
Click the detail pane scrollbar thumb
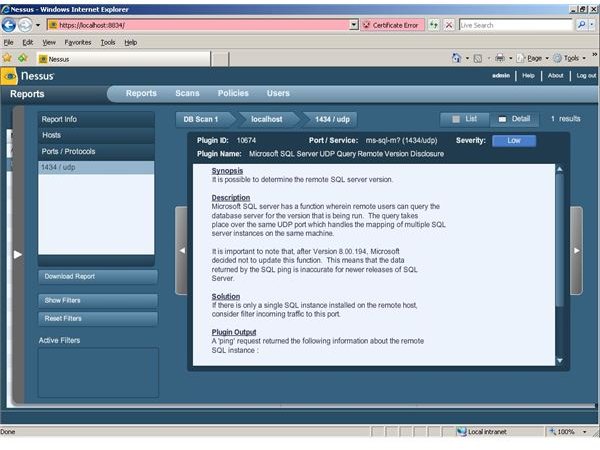(x=559, y=240)
